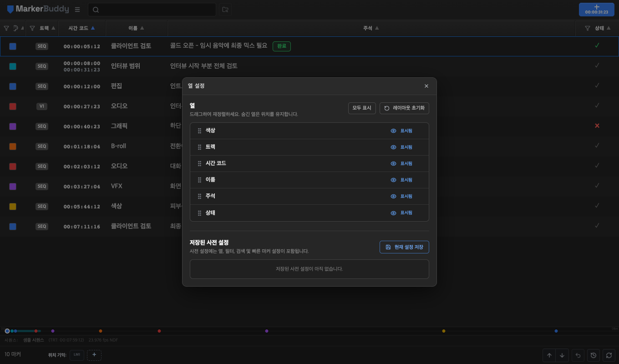Image resolution: width=619 pixels, height=364 pixels.
Task: Grab the drag handle for 상태 row
Action: [x=199, y=213]
